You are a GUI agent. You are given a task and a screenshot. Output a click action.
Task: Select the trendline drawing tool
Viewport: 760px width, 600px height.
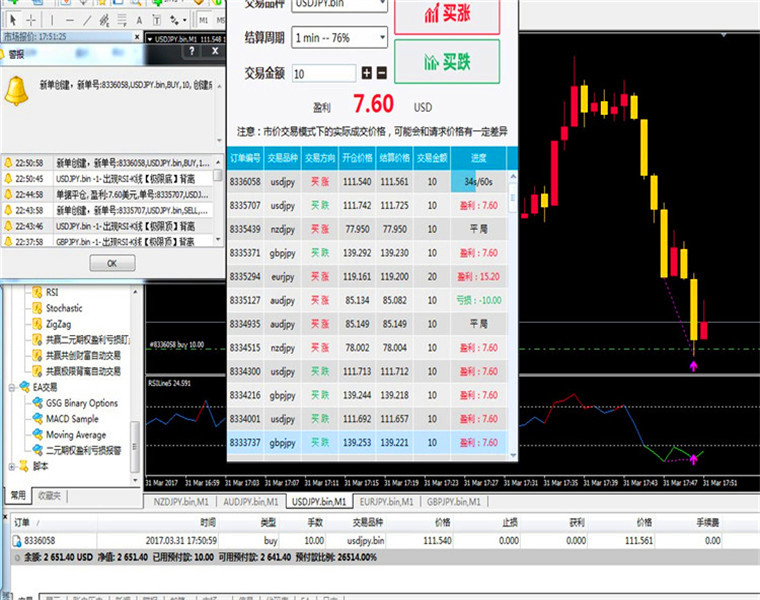(87, 20)
